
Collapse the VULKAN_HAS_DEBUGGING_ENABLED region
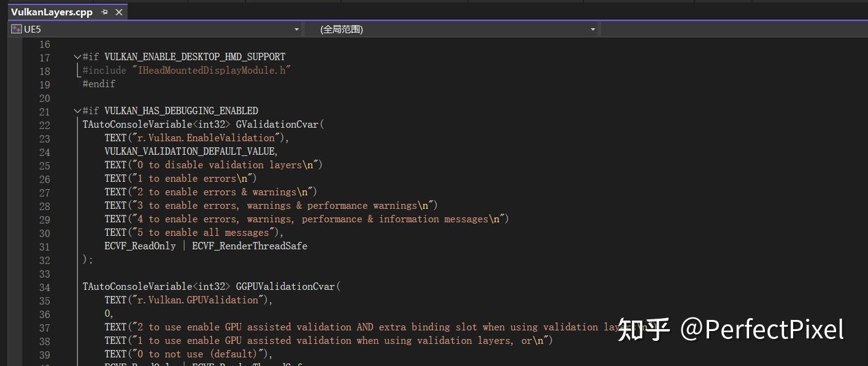(77, 111)
